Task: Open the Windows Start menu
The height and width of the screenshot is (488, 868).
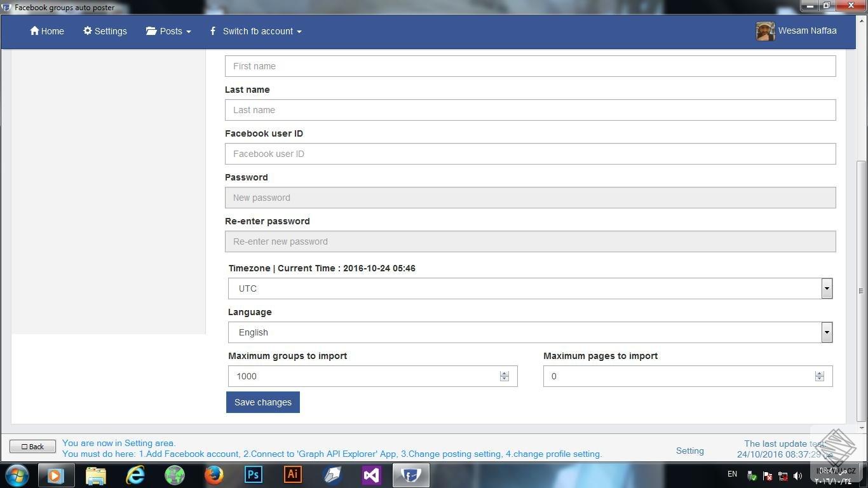Action: tap(17, 475)
